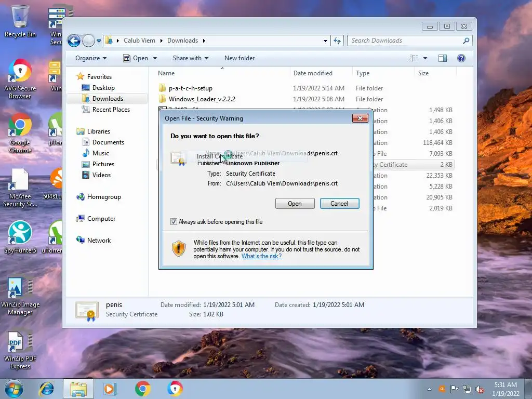Open the Action Center flag icon
The image size is (532, 399).
pyautogui.click(x=454, y=389)
